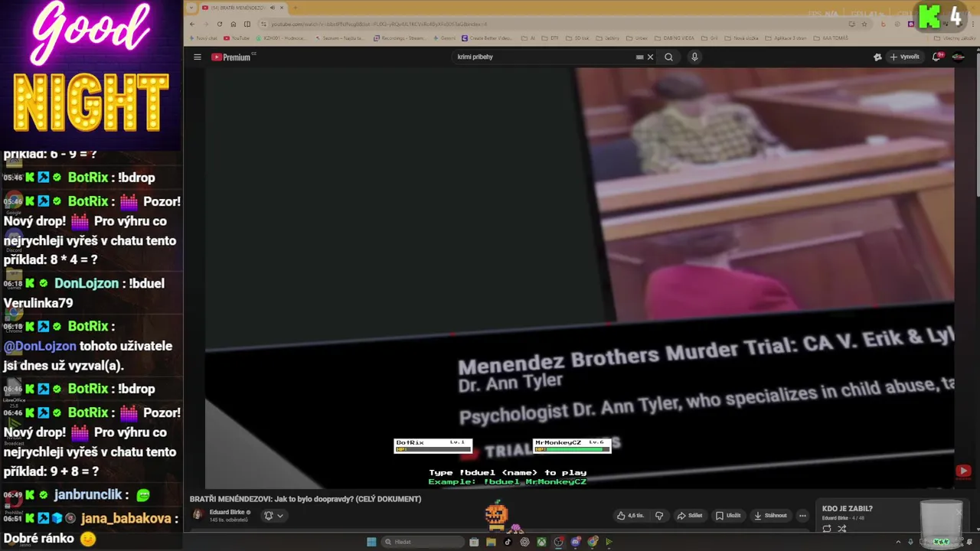
Task: Open the Create Better Video bookmark
Action: click(487, 37)
